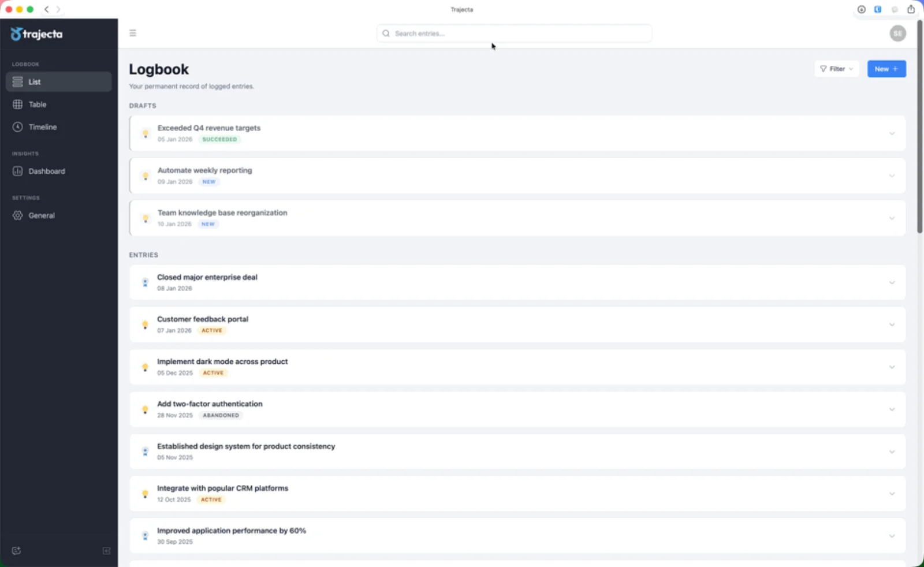Click the lightbulb icon on Customer feedback portal

coord(145,324)
